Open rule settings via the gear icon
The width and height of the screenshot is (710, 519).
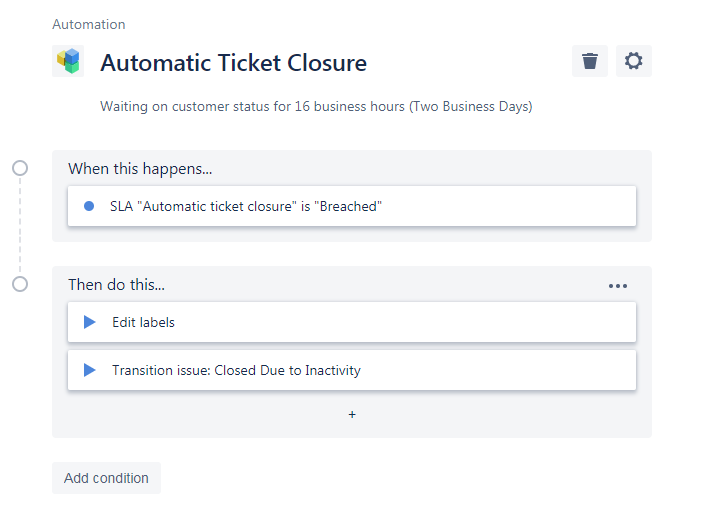633,61
